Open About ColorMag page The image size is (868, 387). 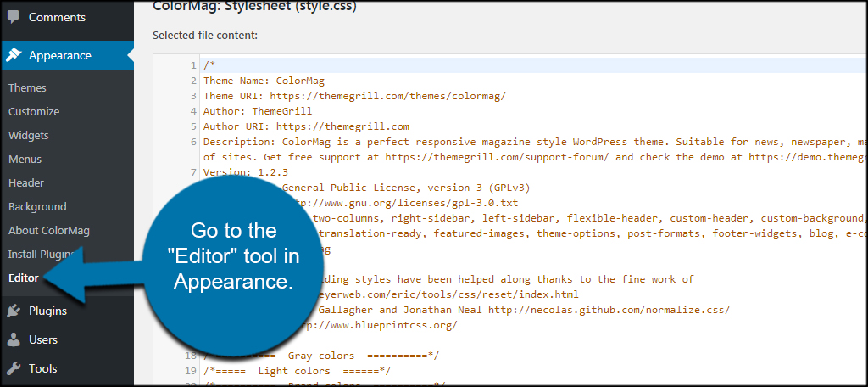[48, 231]
